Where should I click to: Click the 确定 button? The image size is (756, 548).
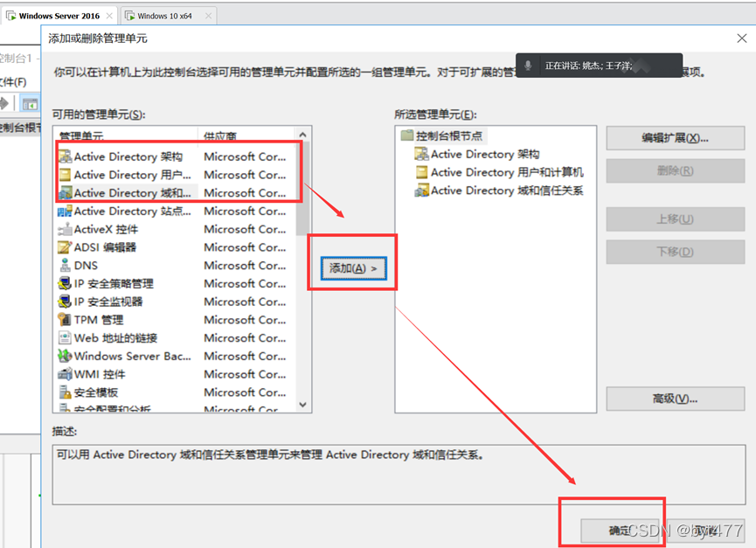tap(620, 531)
